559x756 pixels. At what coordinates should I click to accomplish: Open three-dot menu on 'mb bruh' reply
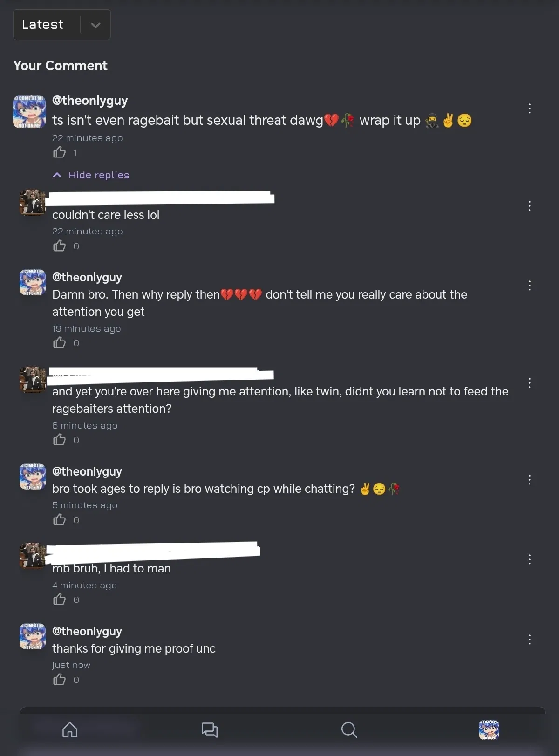(x=530, y=559)
